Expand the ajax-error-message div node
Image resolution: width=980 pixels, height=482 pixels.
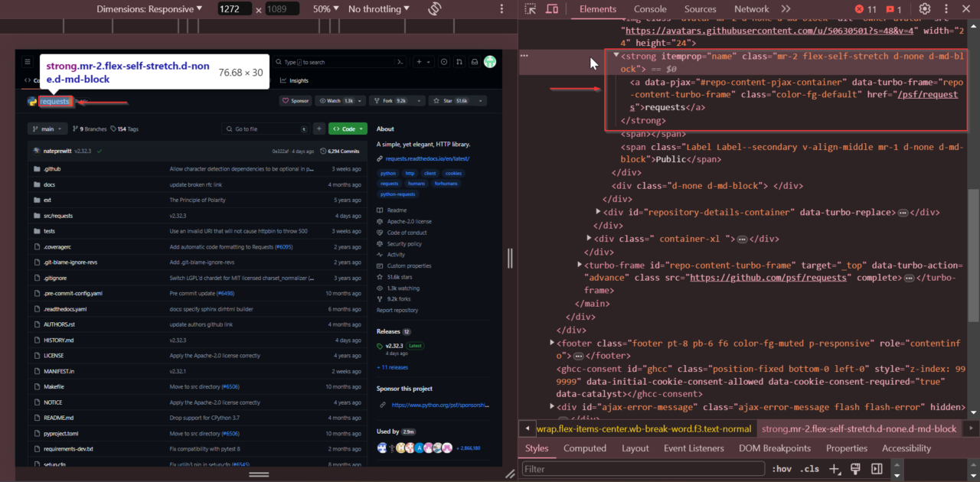tap(552, 407)
